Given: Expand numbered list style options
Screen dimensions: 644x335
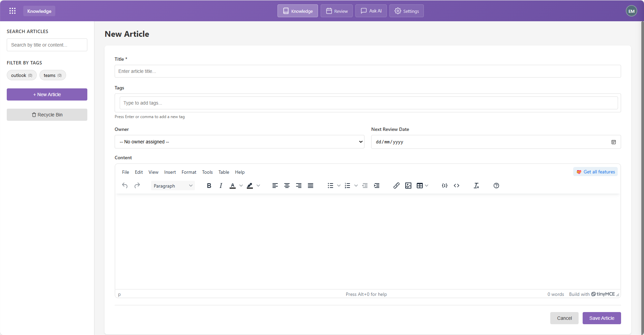Looking at the screenshot, I should coord(356,186).
